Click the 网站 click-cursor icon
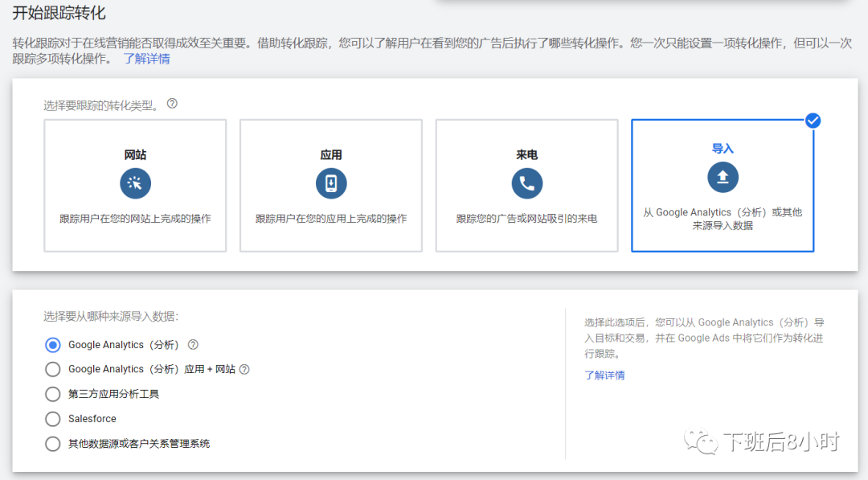The width and height of the screenshot is (868, 480). 135,183
